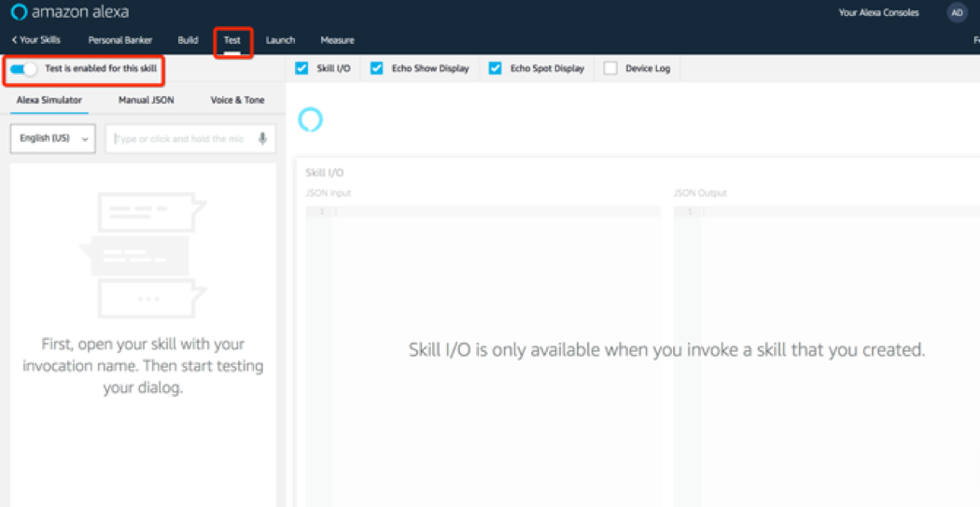Click the 'First, open your skill' instruction text
The width and height of the screenshot is (980, 507).
click(x=143, y=366)
